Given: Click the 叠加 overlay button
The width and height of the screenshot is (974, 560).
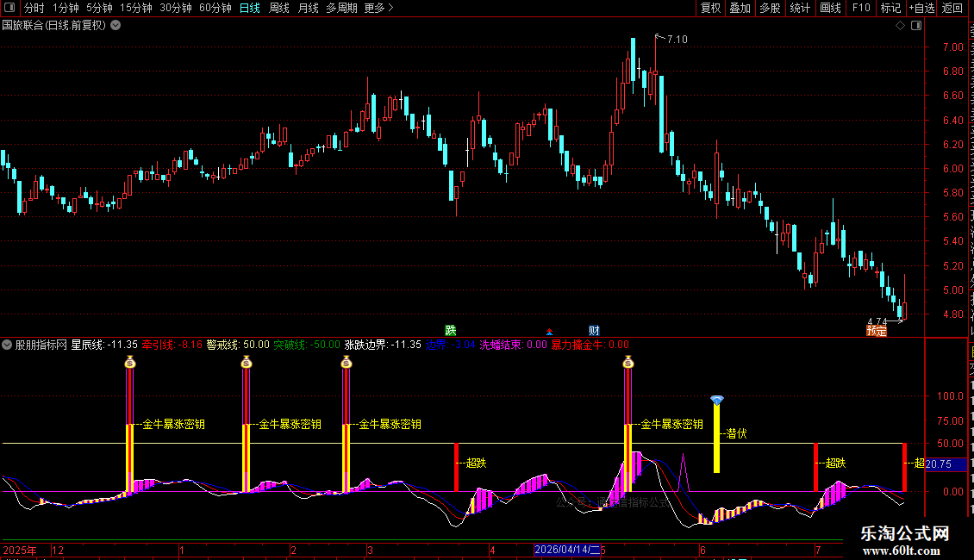Looking at the screenshot, I should [740, 8].
